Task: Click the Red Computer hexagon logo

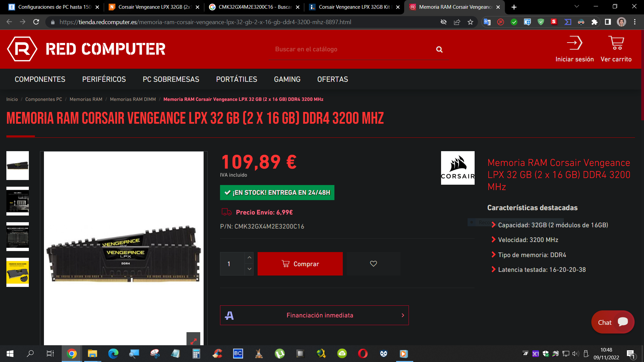Action: [22, 49]
